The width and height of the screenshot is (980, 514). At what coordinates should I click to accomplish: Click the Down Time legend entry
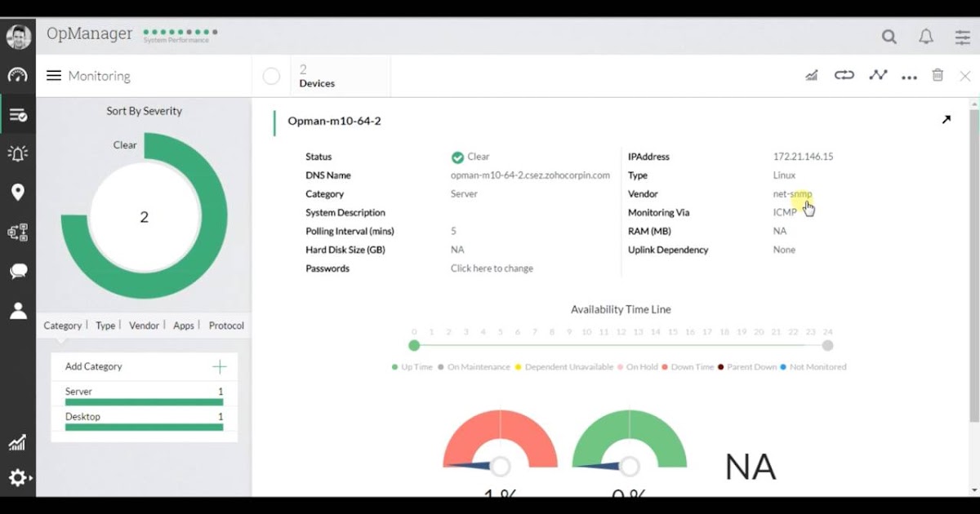coord(687,367)
